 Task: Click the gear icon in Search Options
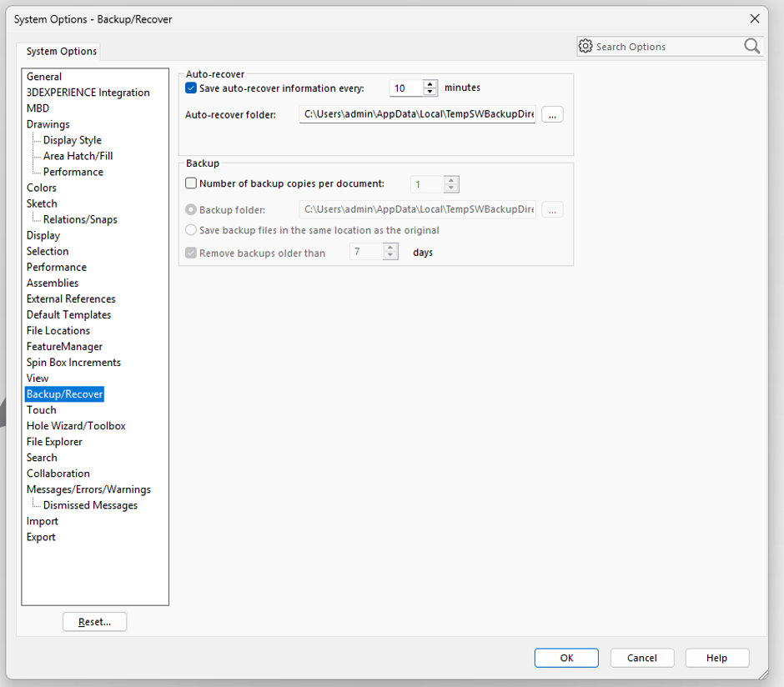coord(585,47)
